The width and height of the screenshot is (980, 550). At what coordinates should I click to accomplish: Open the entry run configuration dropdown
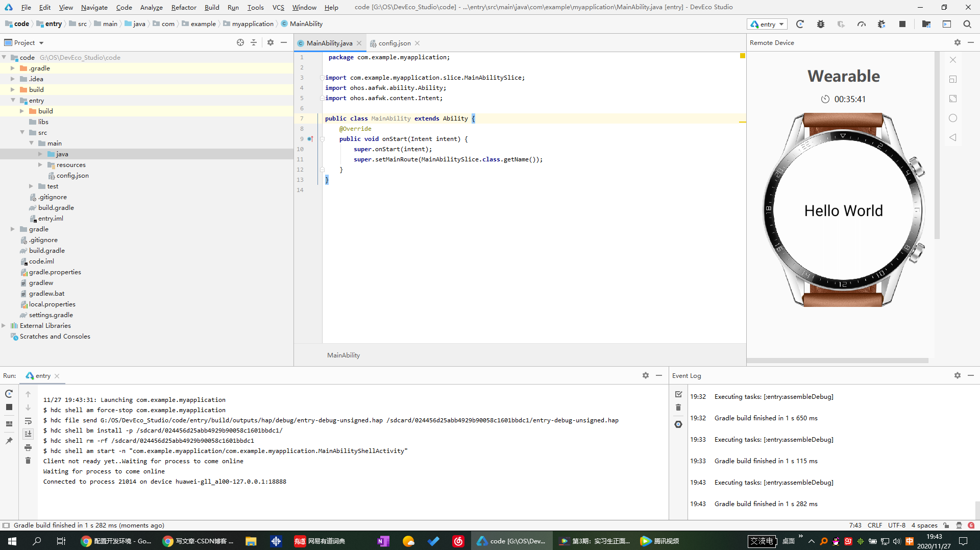point(767,24)
